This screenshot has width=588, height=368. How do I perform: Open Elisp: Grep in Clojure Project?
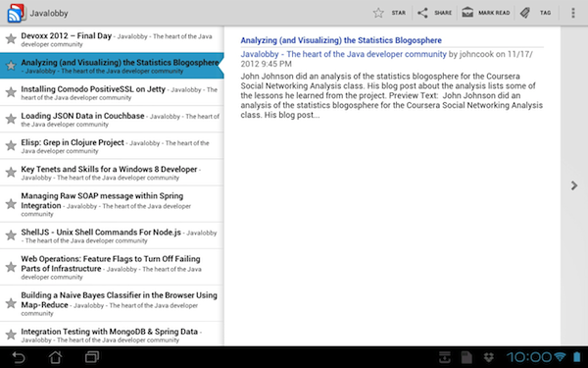click(112, 145)
